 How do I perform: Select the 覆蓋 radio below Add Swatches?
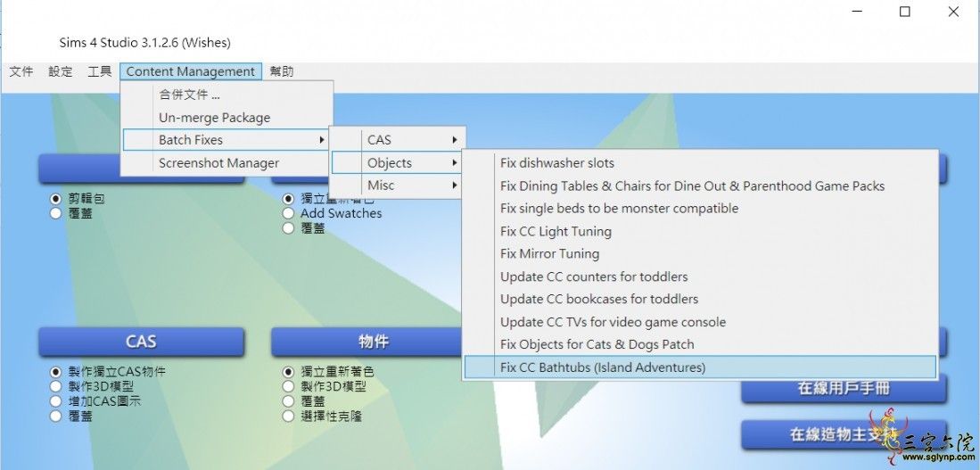pos(288,228)
